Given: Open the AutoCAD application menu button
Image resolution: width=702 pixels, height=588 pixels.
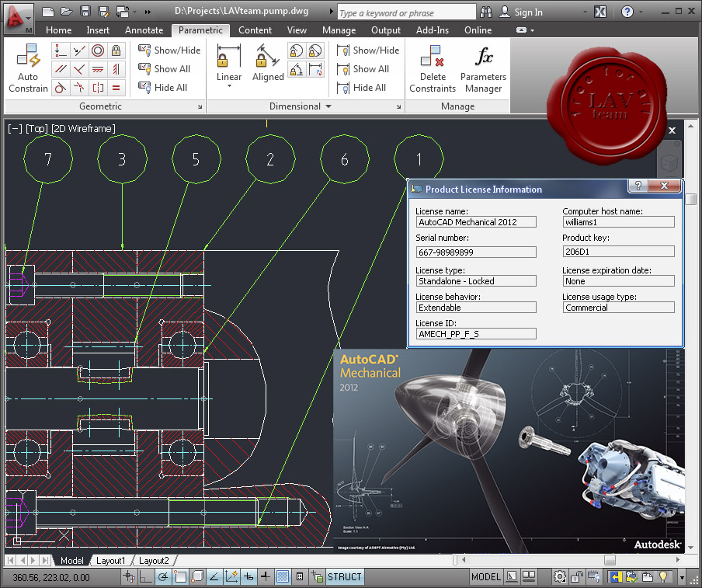Looking at the screenshot, I should tap(17, 19).
